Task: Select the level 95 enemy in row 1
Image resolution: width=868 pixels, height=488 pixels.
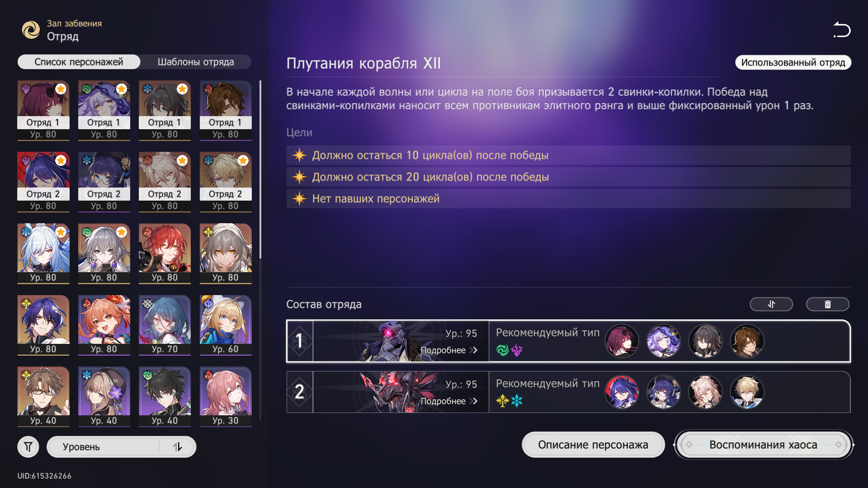Action: tap(401, 341)
